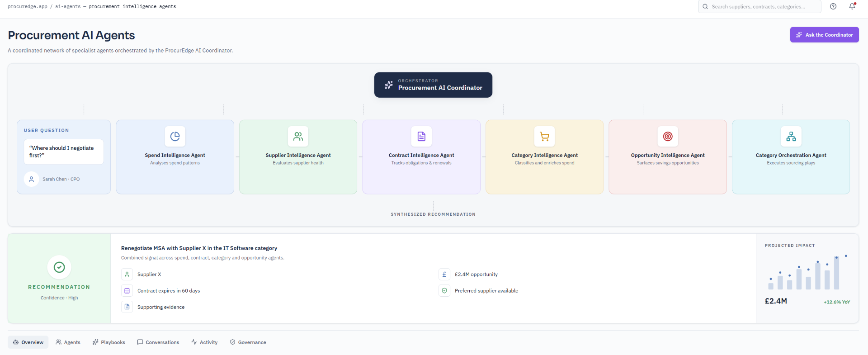Click Contract Intelligence Agent document icon
This screenshot has width=868, height=355.
pos(421,136)
